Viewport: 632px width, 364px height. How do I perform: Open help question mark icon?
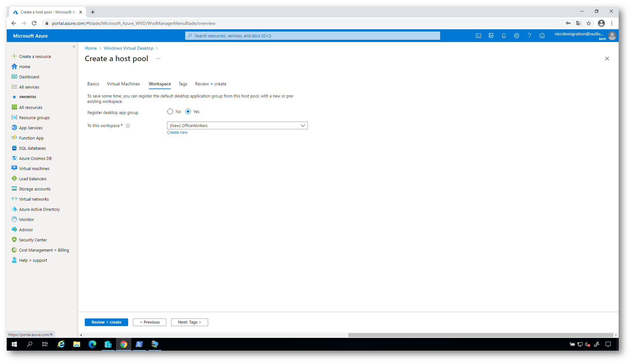coord(529,36)
